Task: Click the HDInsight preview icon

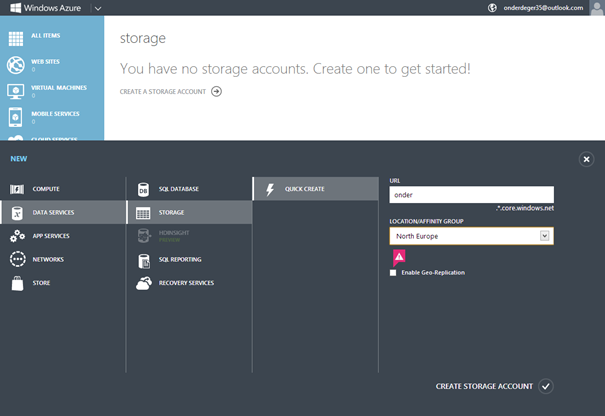Action: [x=144, y=236]
